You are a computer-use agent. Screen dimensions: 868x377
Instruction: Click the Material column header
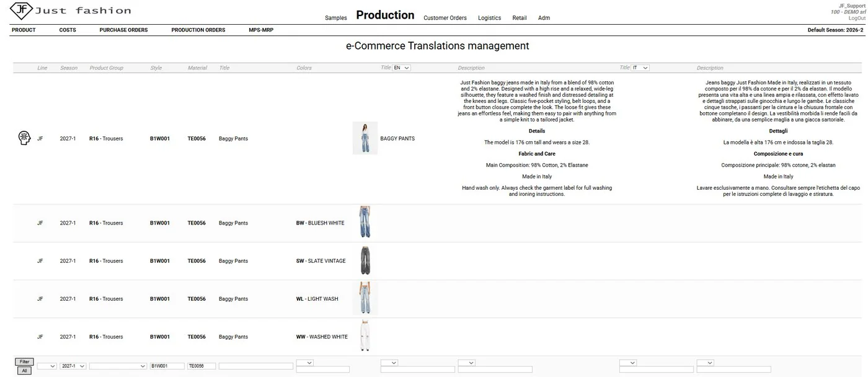197,68
